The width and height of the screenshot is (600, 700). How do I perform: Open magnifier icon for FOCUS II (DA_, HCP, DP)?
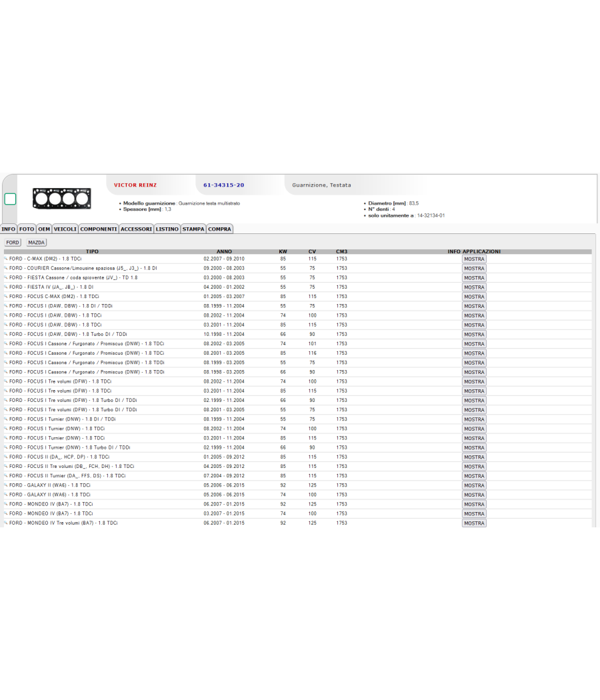[x=6, y=457]
